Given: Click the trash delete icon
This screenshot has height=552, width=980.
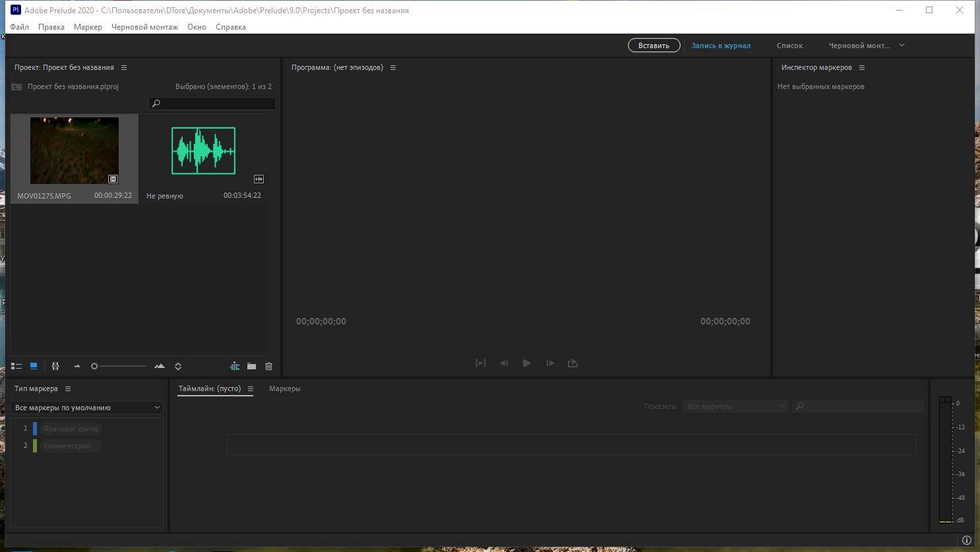Looking at the screenshot, I should (268, 366).
